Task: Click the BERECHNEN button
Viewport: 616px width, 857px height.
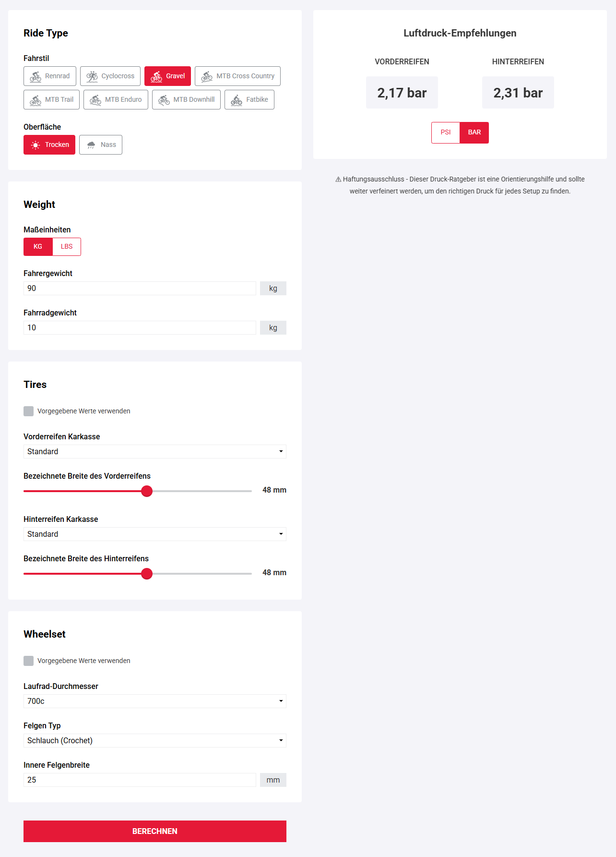Action: tap(154, 831)
